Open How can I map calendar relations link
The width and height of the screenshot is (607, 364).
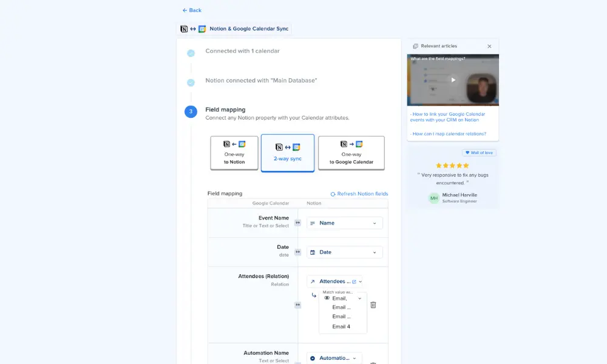click(x=449, y=134)
